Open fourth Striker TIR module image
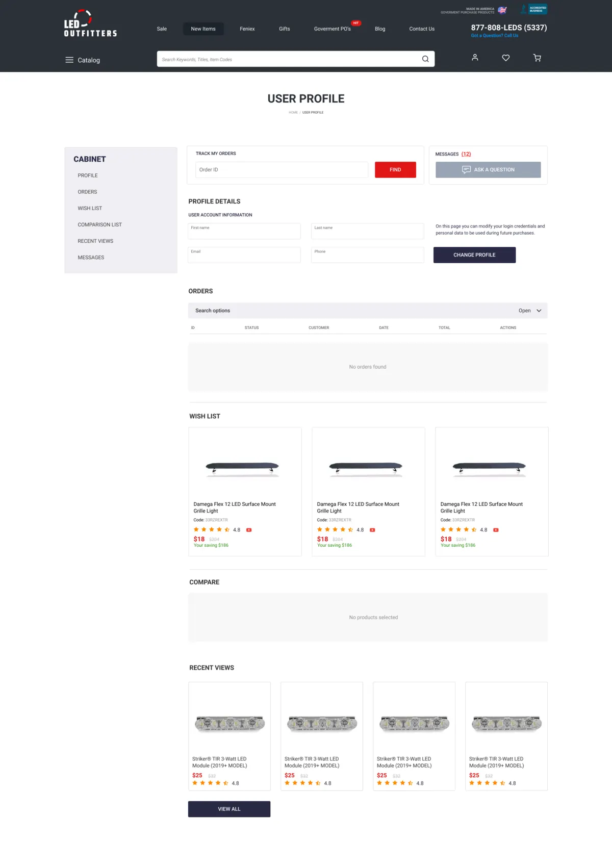This screenshot has height=868, width=612. pyautogui.click(x=506, y=723)
